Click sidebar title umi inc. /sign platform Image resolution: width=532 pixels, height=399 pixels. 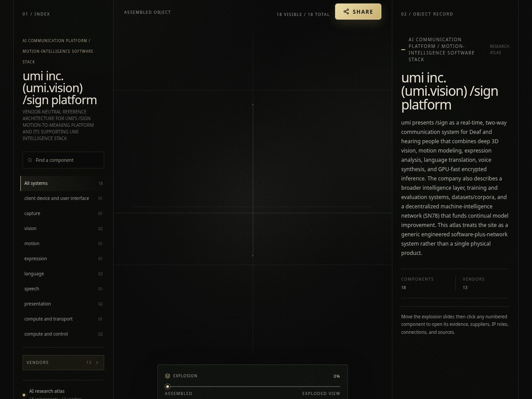(60, 88)
